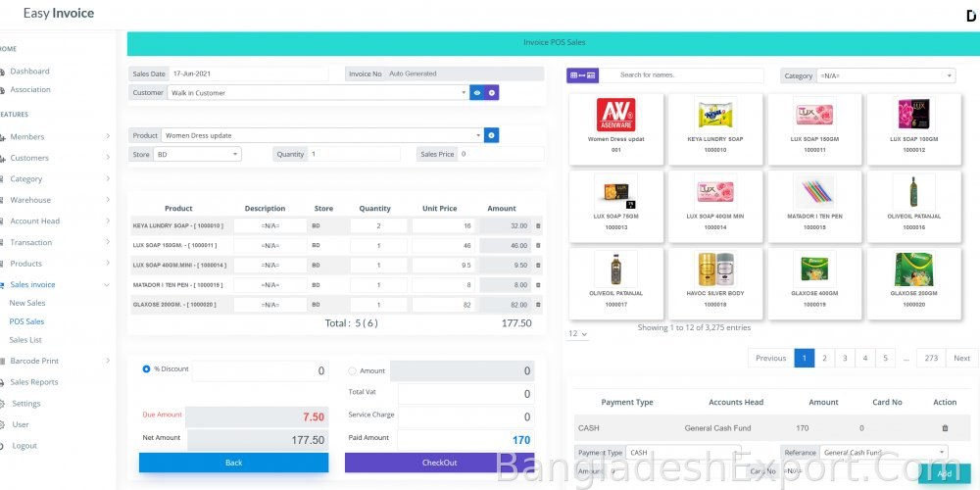Open the Customer dropdown

click(318, 92)
